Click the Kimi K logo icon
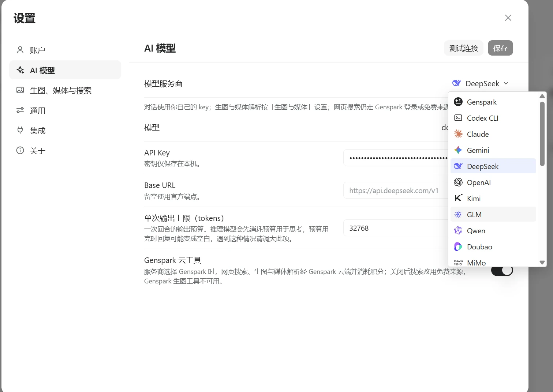553x392 pixels. (x=458, y=198)
